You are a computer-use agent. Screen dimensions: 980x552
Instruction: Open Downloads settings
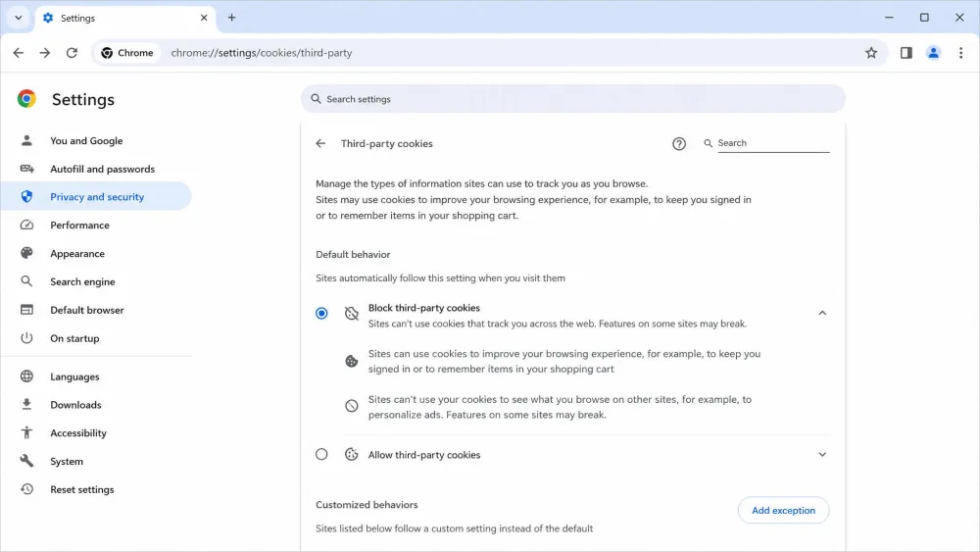pyautogui.click(x=96, y=405)
